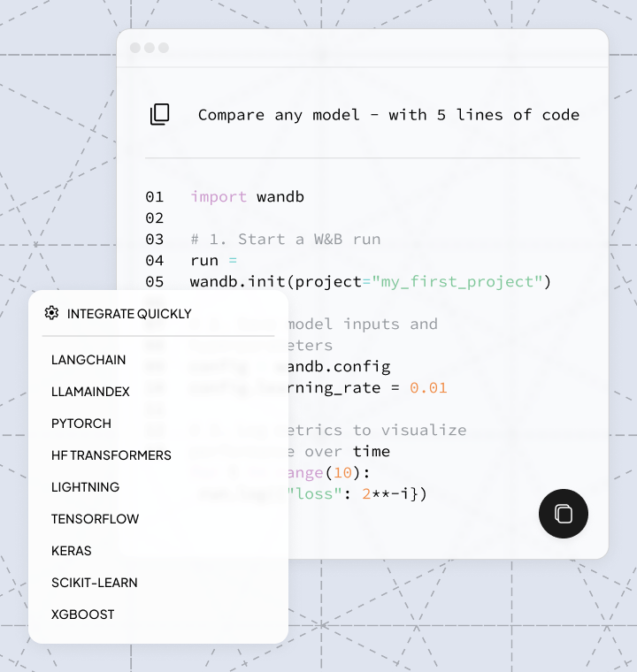Select the XGBOOST integration
Viewport: 637px width, 672px height.
point(82,615)
